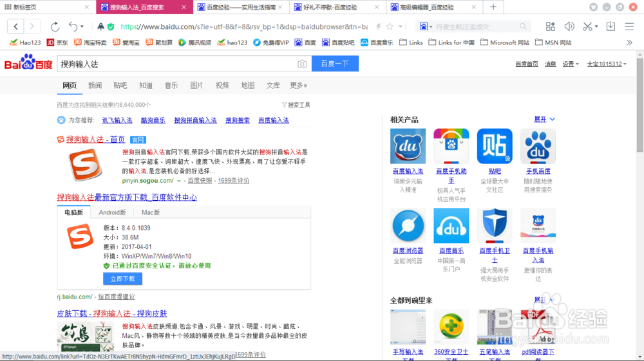Expand the undo history dropdown arrow
The width and height of the screenshot is (644, 361).
[82, 26]
